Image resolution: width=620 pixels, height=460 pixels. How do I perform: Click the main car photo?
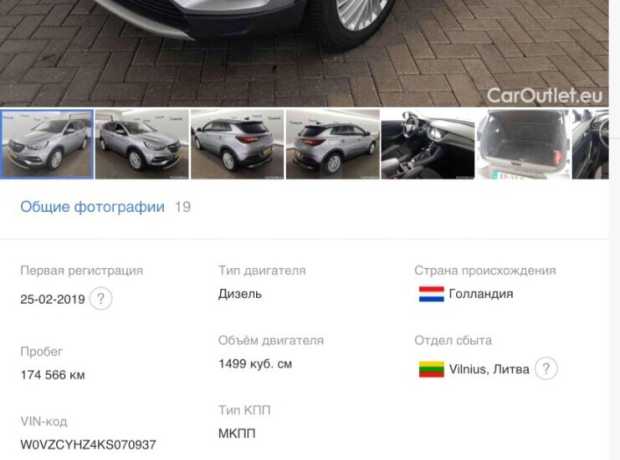304,53
